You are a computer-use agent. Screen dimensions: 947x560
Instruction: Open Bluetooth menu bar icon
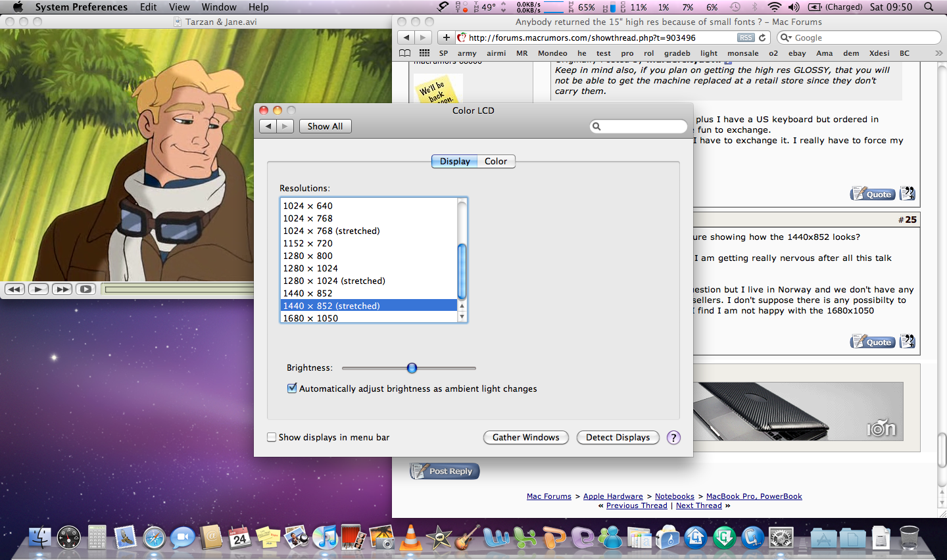click(754, 7)
